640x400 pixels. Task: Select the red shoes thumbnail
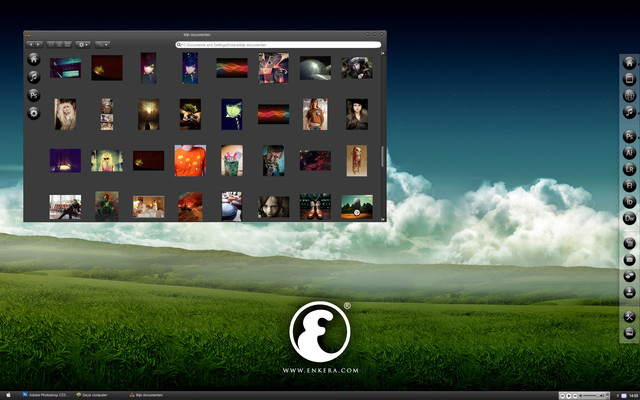point(315,207)
